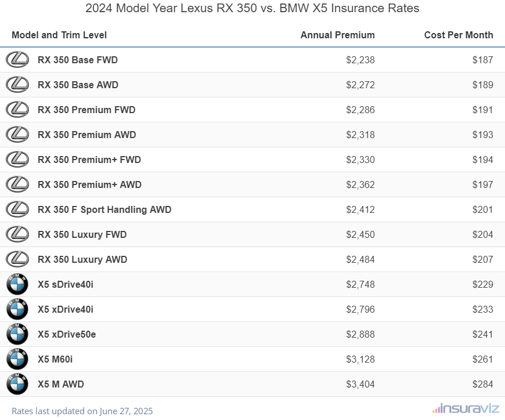The height and width of the screenshot is (420, 505).
Task: Select the X5 xDrive40i model name
Action: [x=66, y=309]
